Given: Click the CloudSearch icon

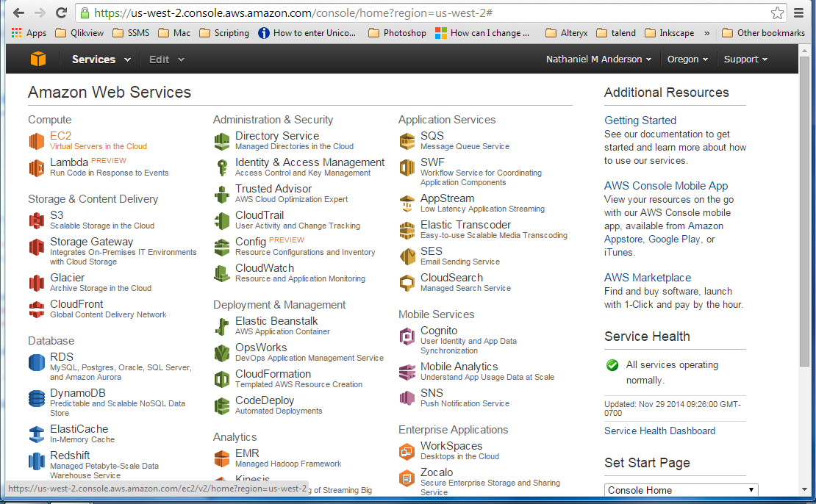Looking at the screenshot, I should tap(407, 283).
